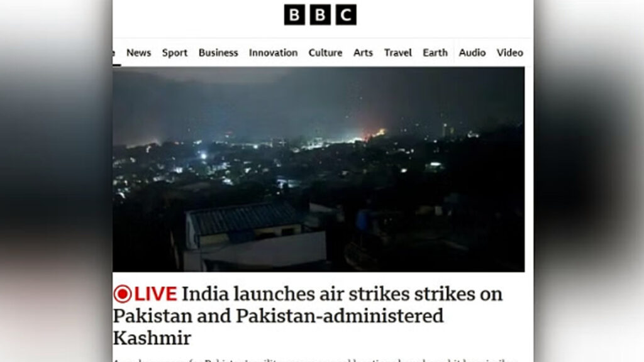Viewport: 644px width, 362px height.
Task: Select the partially hidden Home nav item
Action: click(x=114, y=53)
